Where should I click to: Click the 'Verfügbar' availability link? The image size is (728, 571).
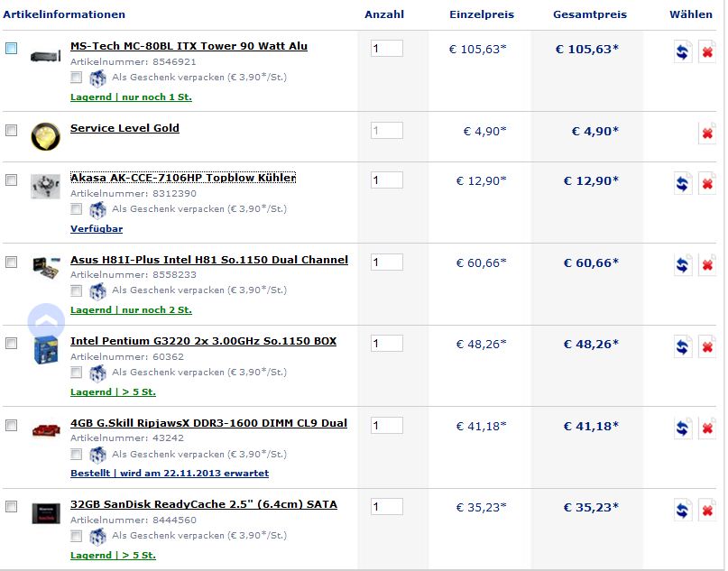97,229
